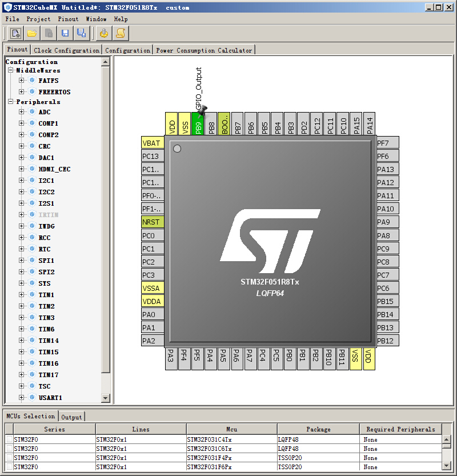Switch to the Clock Configuration tab

[67, 50]
